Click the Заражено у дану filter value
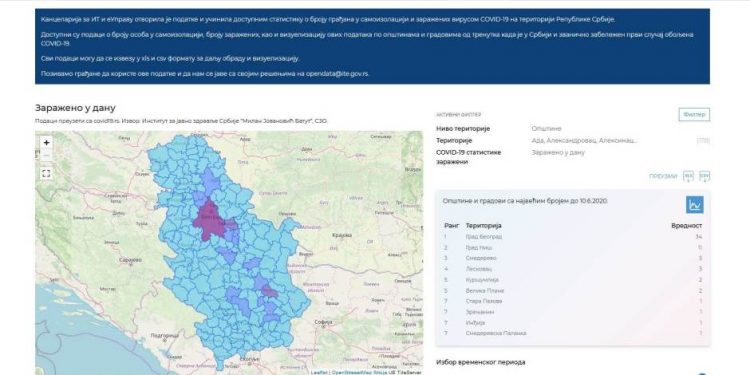This screenshot has width=750, height=375. coord(558,153)
